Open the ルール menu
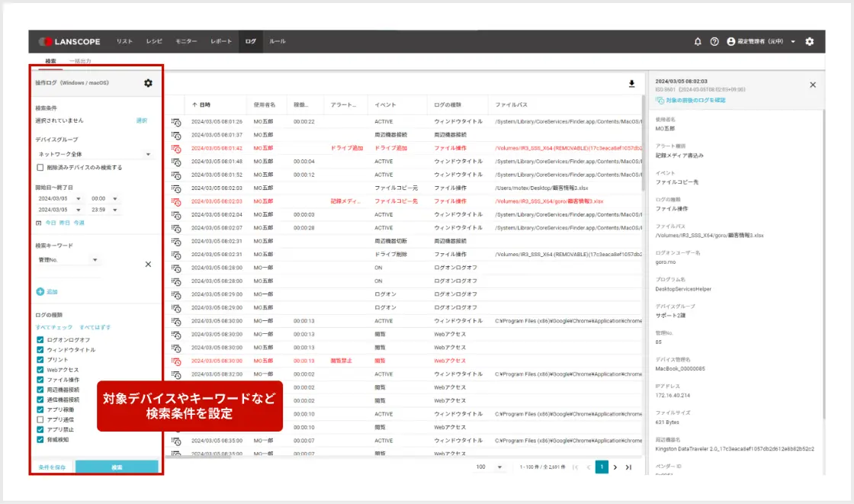The image size is (854, 504). [x=278, y=41]
